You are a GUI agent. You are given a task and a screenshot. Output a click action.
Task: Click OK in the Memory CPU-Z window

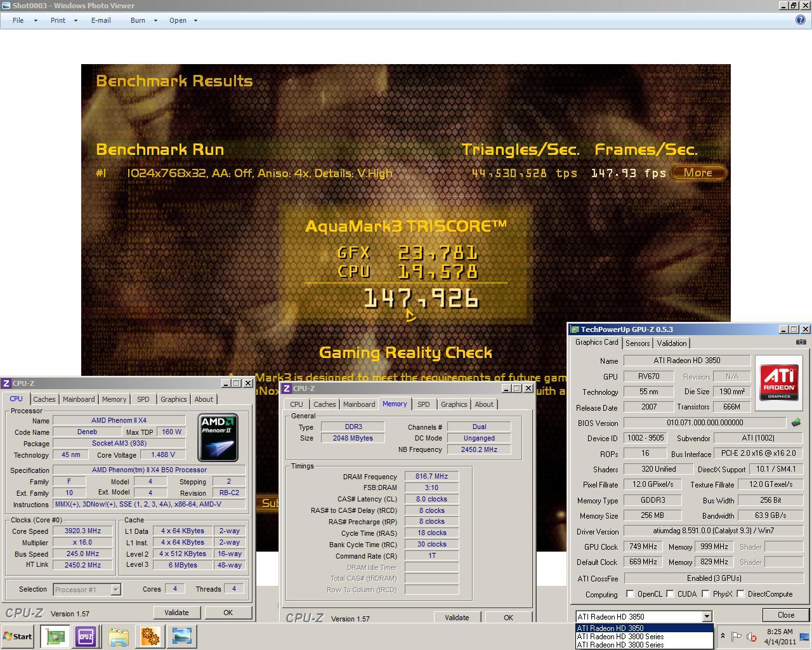(508, 618)
